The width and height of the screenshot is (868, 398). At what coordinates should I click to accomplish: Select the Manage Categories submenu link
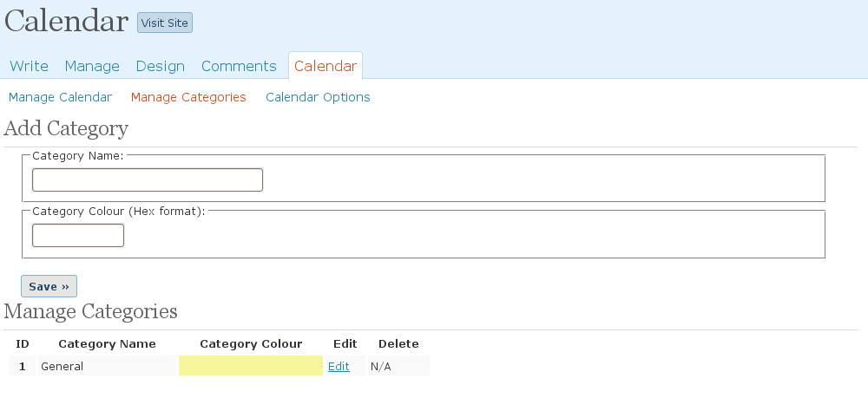coord(188,97)
